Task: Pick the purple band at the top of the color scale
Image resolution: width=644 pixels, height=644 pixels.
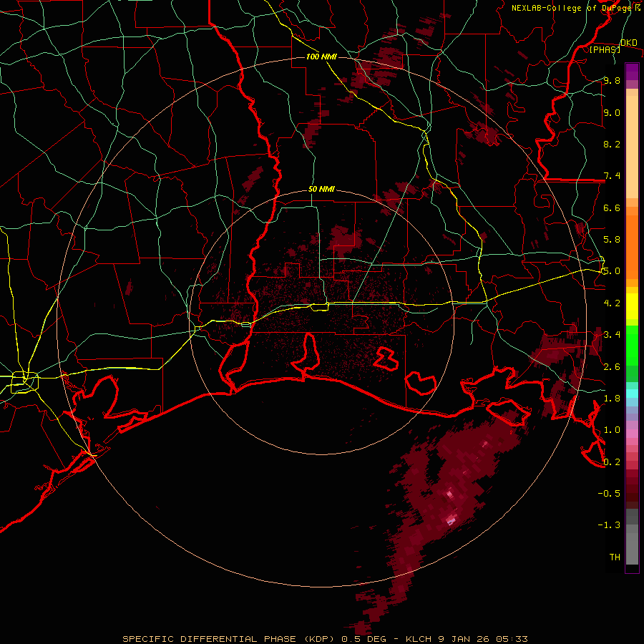Action: click(632, 72)
